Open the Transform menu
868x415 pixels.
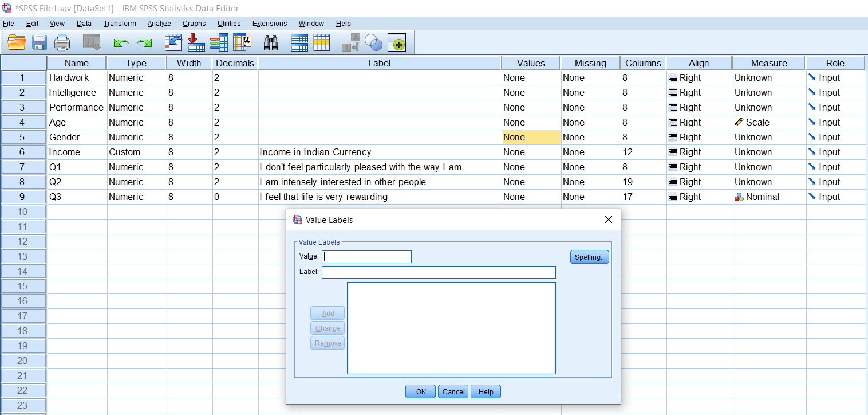tap(119, 24)
